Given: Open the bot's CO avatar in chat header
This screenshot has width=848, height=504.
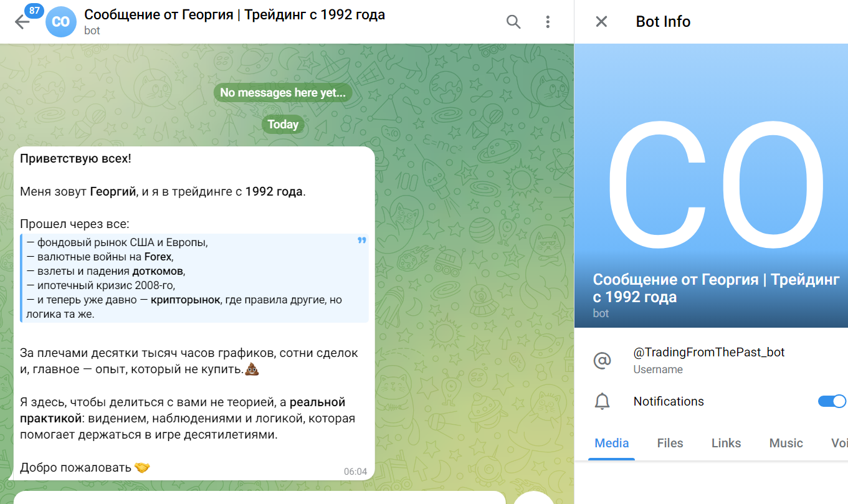Looking at the screenshot, I should 61,22.
